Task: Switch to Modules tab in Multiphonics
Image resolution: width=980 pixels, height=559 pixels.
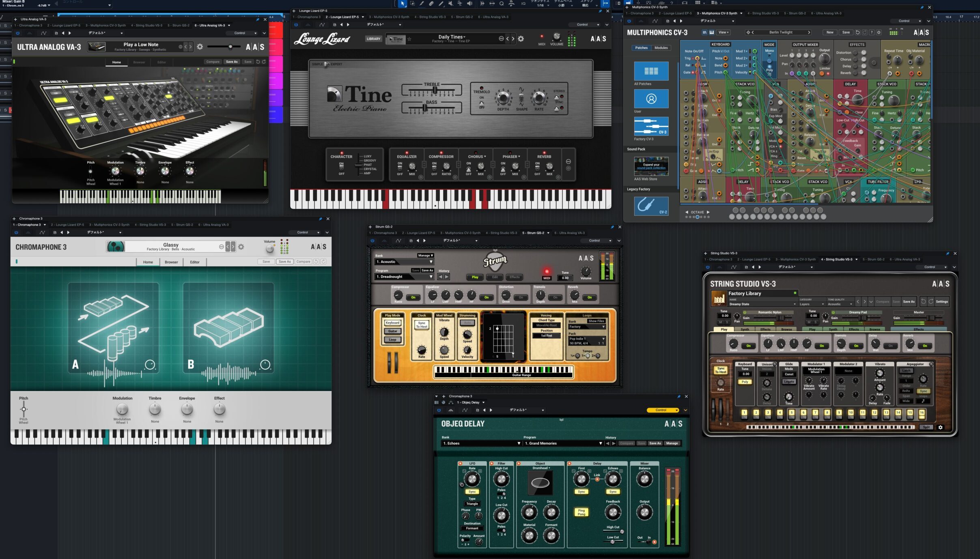Action: click(x=661, y=48)
